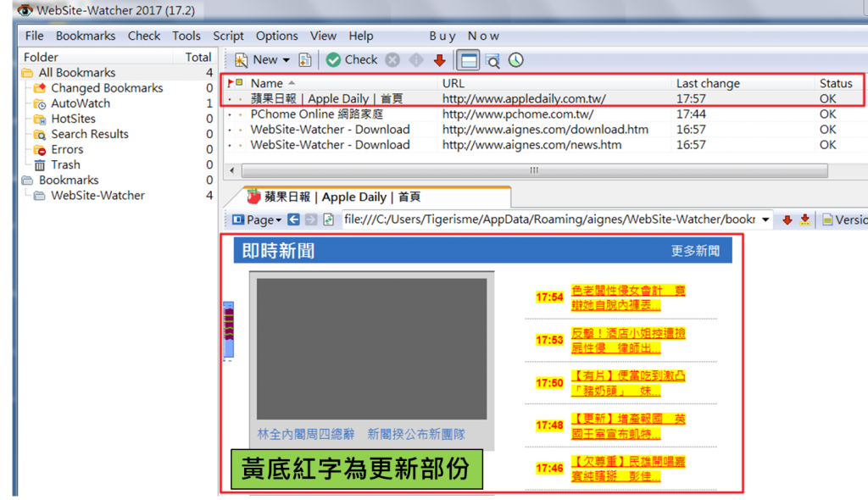Click the Errors folder icon
Viewport: 868px width, 500px height.
click(39, 149)
